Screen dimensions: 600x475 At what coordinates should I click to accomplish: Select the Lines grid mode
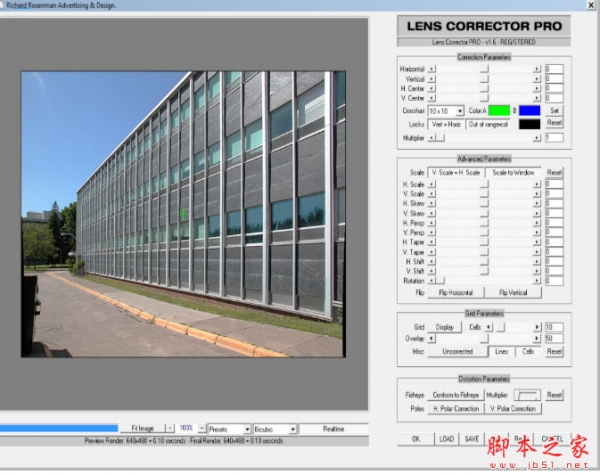(502, 351)
